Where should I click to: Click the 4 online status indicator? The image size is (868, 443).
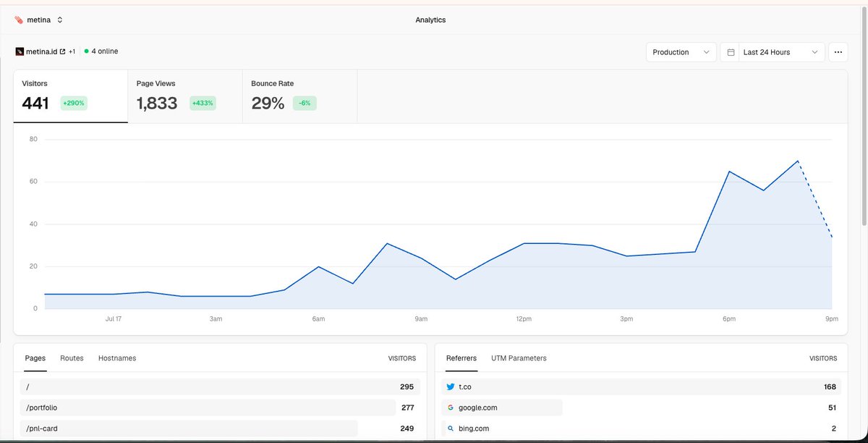pyautogui.click(x=101, y=51)
